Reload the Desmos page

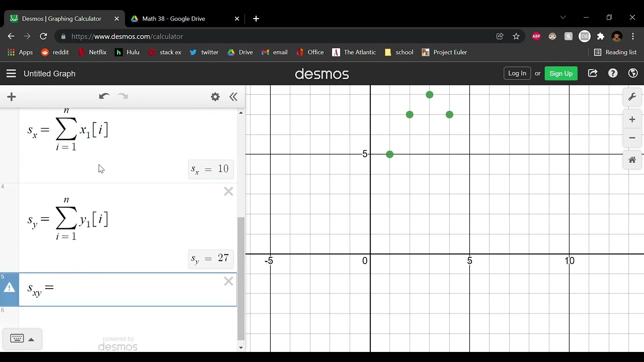[43, 36]
